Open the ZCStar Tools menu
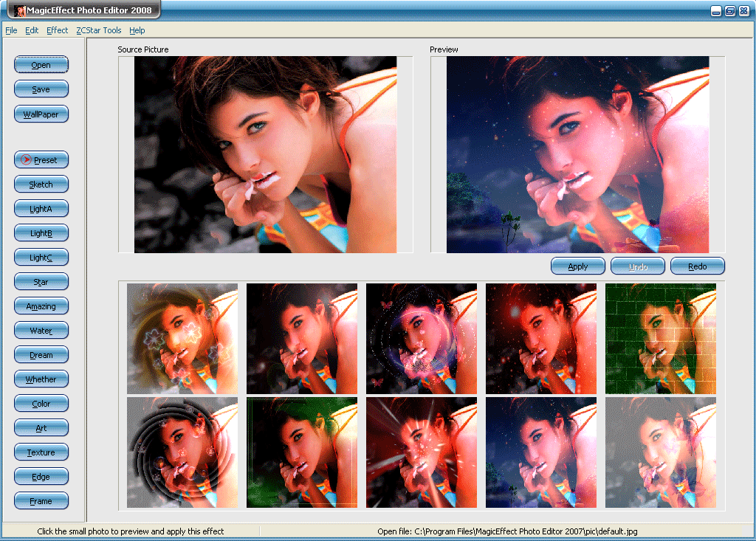Screen dimensions: 756x541 click(99, 30)
